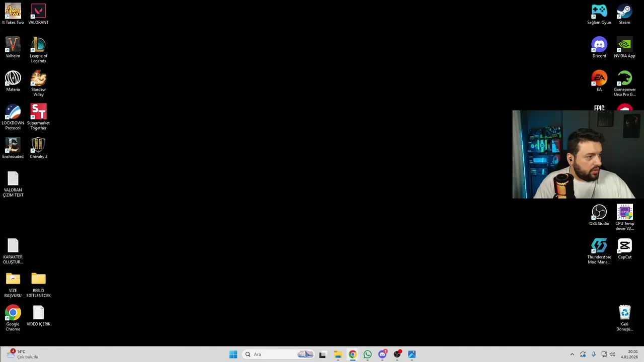The width and height of the screenshot is (644, 362).
Task: Select the Thunderstore Mod Manager icon
Action: click(x=599, y=251)
